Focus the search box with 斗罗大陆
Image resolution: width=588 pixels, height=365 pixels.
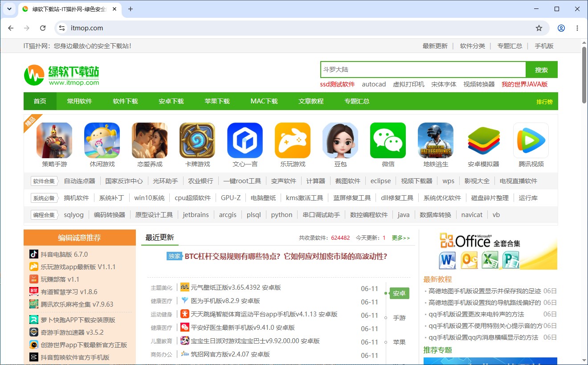423,70
